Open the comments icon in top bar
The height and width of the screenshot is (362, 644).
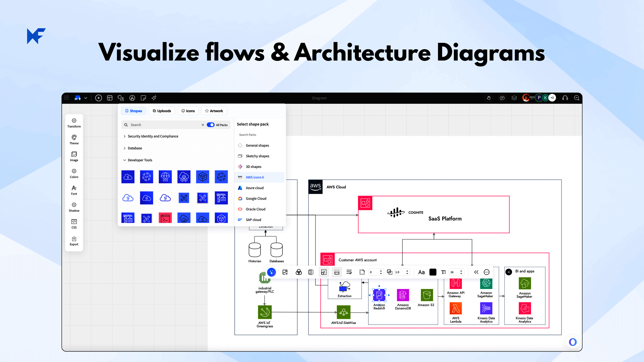click(x=502, y=98)
